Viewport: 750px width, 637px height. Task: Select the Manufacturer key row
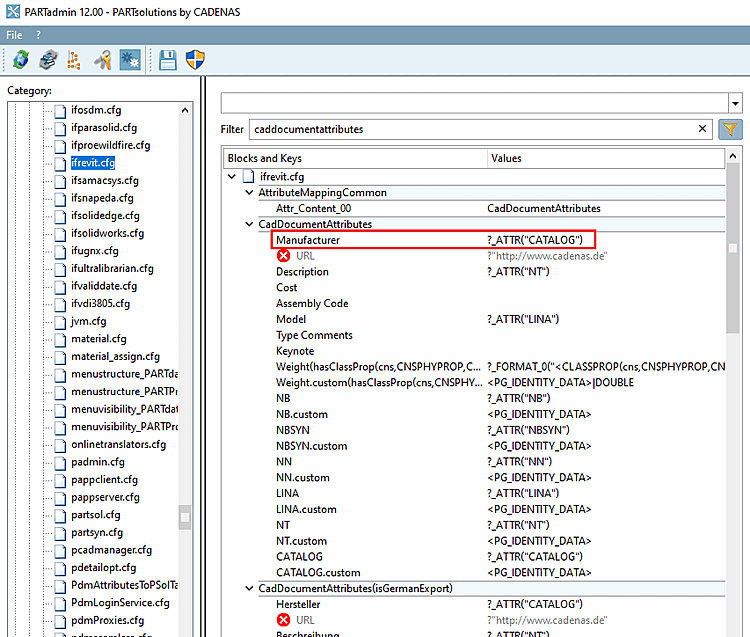(x=308, y=240)
